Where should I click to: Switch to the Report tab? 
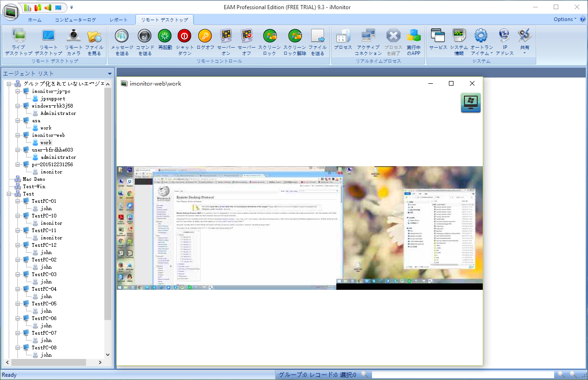[119, 20]
